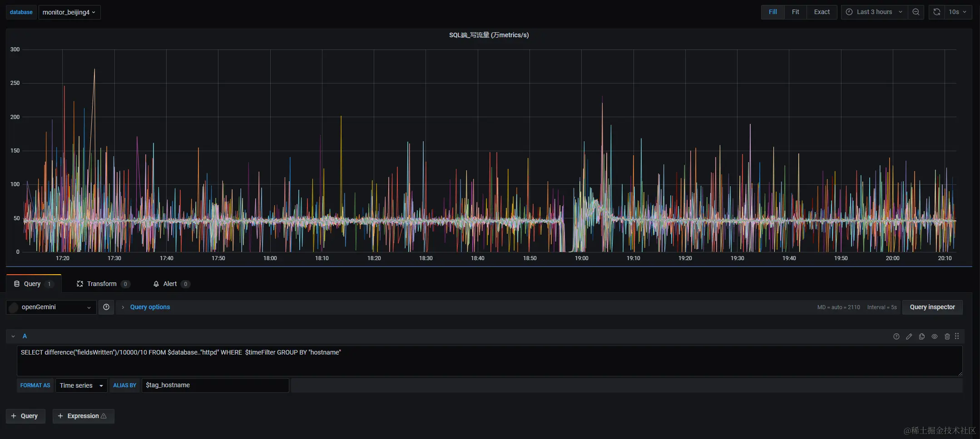Zoom out the time range with magnifier icon
This screenshot has width=980, height=439.
[x=916, y=12]
